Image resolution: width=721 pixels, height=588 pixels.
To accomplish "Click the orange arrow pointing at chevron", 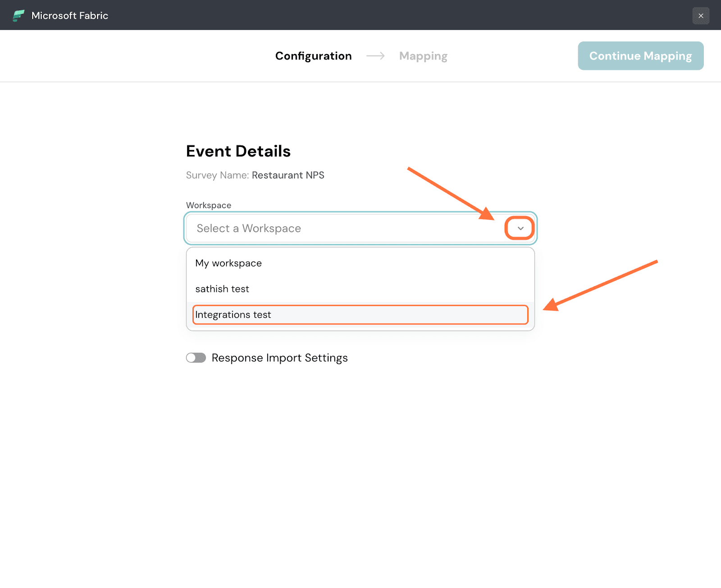I will tap(451, 194).
